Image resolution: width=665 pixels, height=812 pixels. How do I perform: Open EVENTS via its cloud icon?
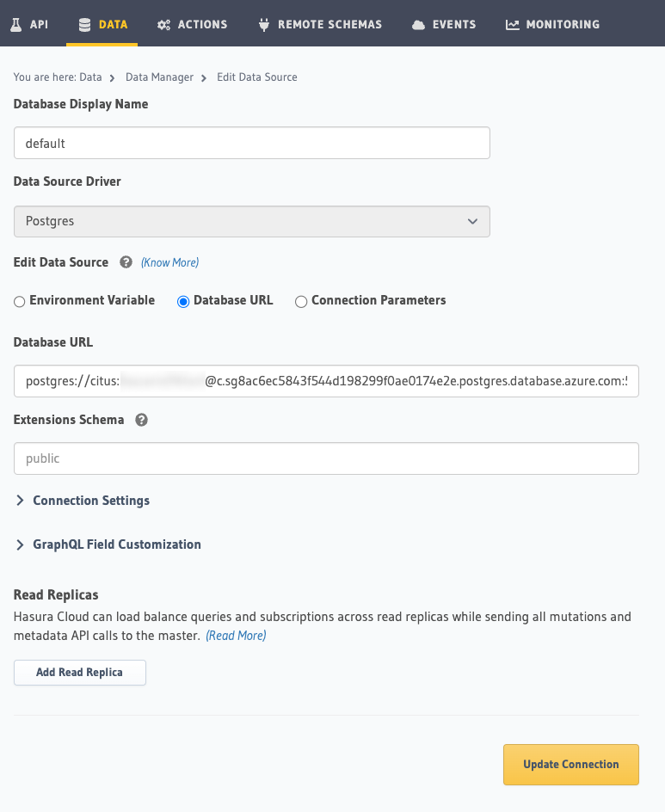pyautogui.click(x=417, y=23)
